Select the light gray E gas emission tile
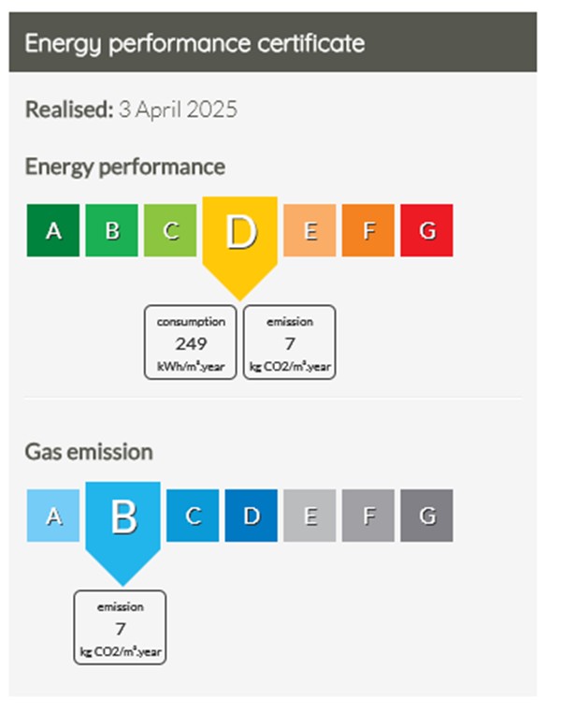Viewport: 561px width, 728px height. click(309, 516)
